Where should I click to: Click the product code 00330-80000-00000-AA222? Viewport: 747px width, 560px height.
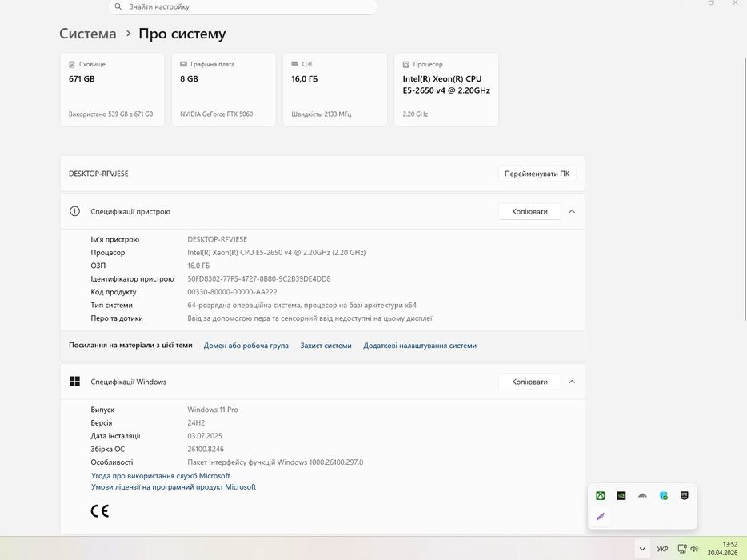(x=232, y=292)
